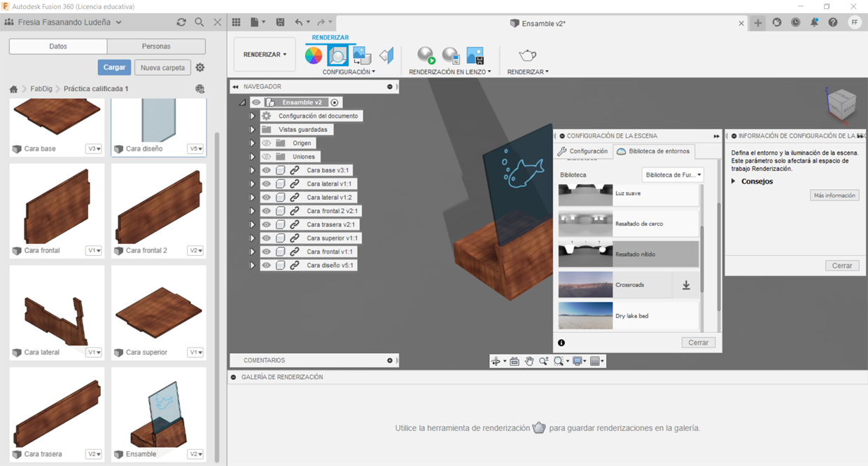Click the Look At camera icon

(x=514, y=362)
